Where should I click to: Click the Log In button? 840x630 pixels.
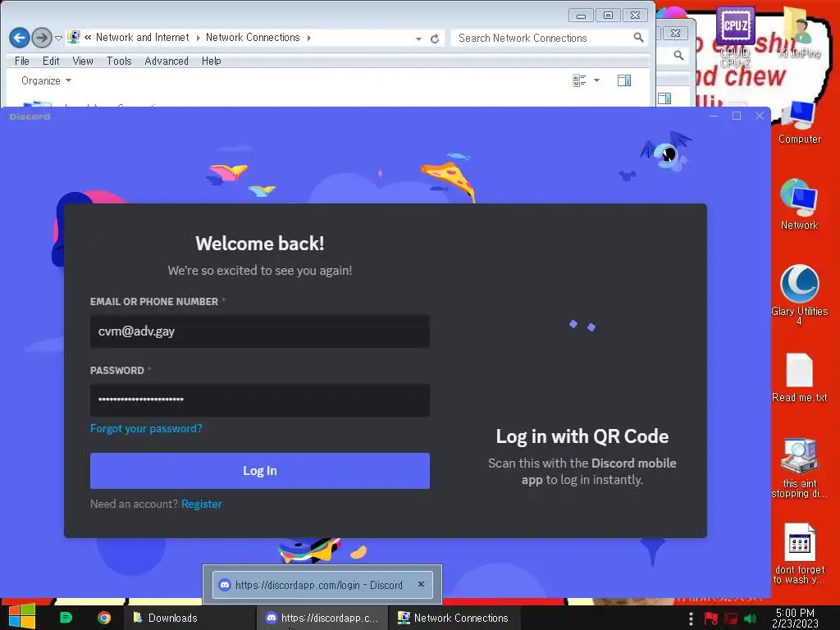[260, 471]
